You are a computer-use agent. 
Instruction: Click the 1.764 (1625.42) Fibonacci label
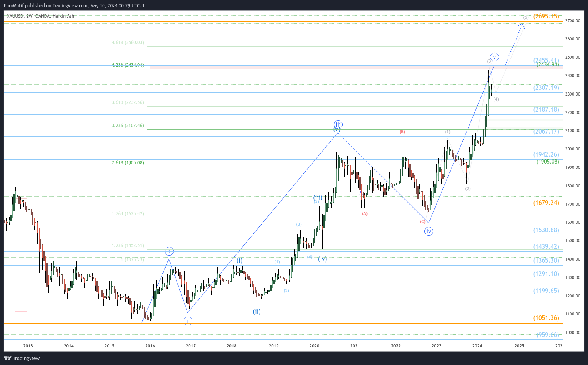pos(128,214)
